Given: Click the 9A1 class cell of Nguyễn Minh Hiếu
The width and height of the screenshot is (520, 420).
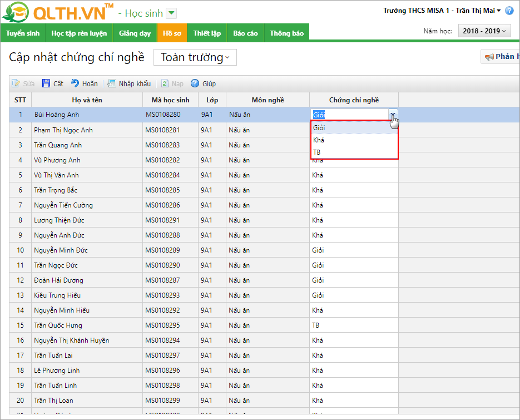Looking at the screenshot, I should coord(212,310).
